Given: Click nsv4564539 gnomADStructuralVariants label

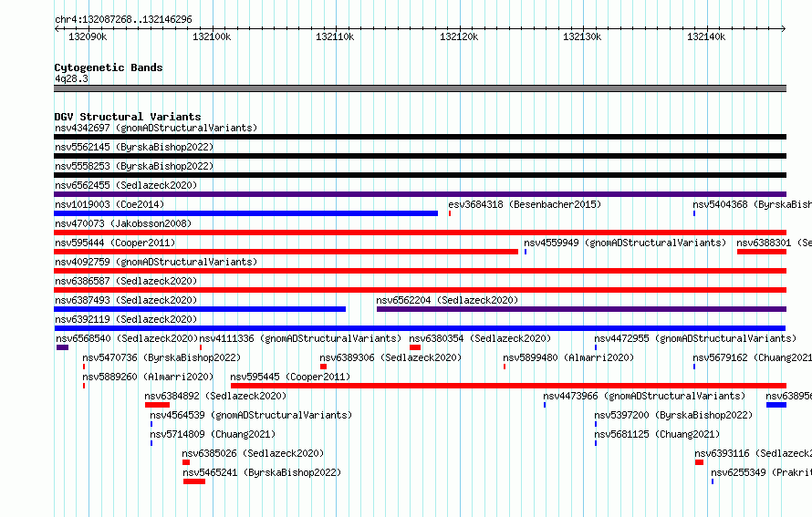Looking at the screenshot, I should [x=251, y=415].
